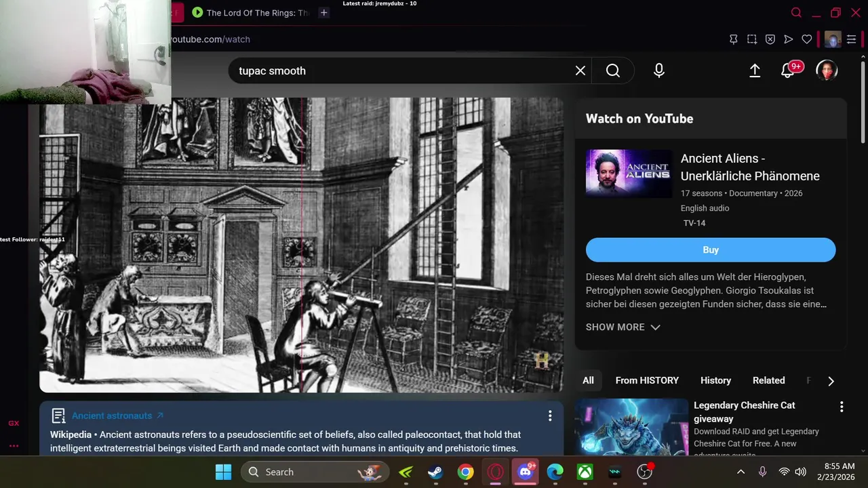868x488 pixels.
Task: Open the Ancient astronauts Wikipedia link
Action: [118, 415]
